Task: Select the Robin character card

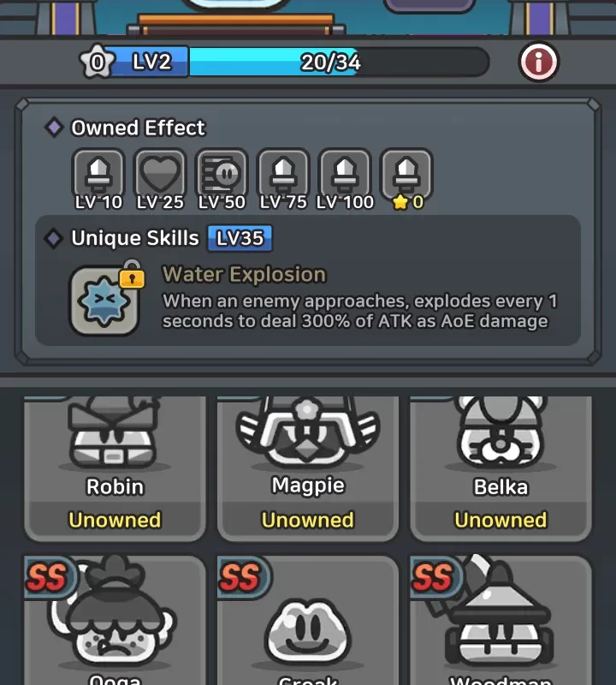Action: (115, 468)
